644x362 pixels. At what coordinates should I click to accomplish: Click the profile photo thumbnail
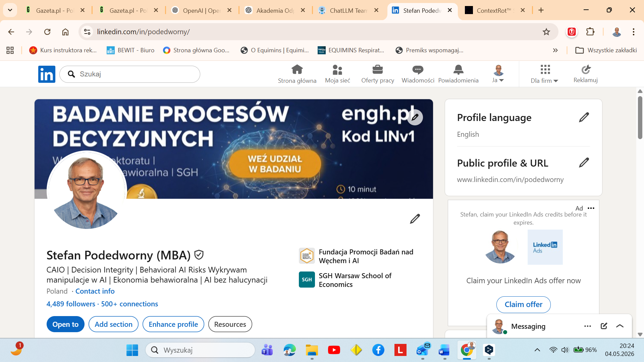coord(87,190)
